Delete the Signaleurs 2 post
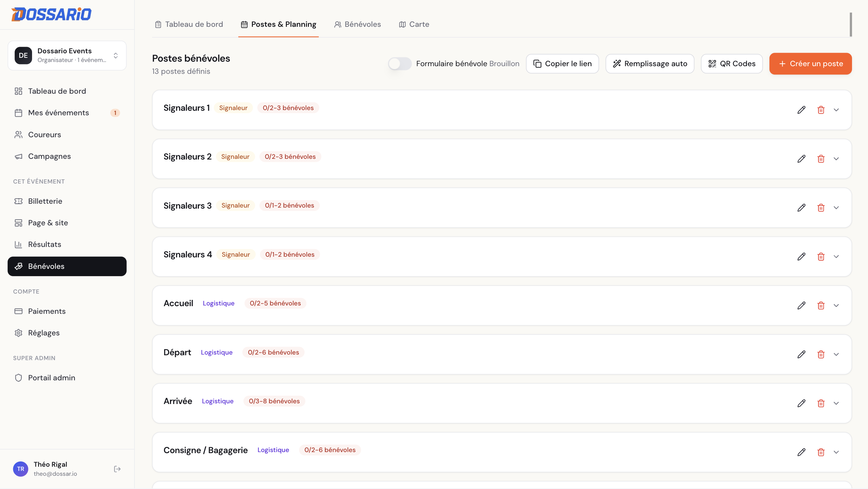 coord(821,159)
